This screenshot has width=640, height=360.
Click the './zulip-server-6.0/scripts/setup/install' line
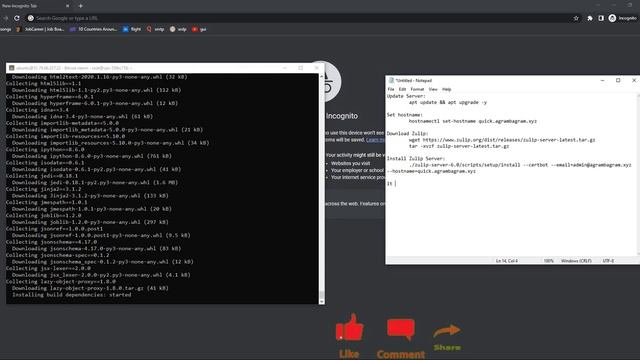pyautogui.click(x=520, y=165)
